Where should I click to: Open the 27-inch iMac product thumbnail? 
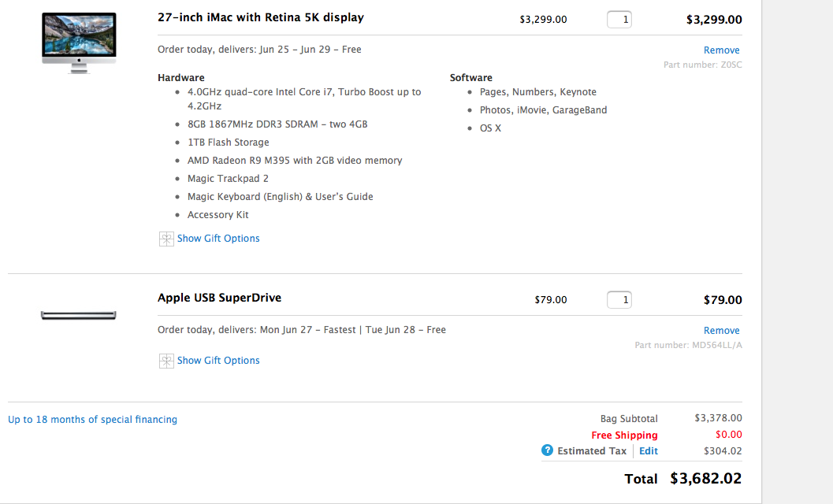79,43
